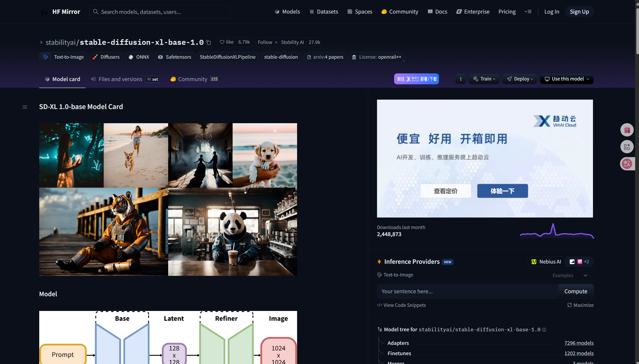Screen dimensions: 639x364
Task: Switch to the Model card tab
Action: [62, 79]
